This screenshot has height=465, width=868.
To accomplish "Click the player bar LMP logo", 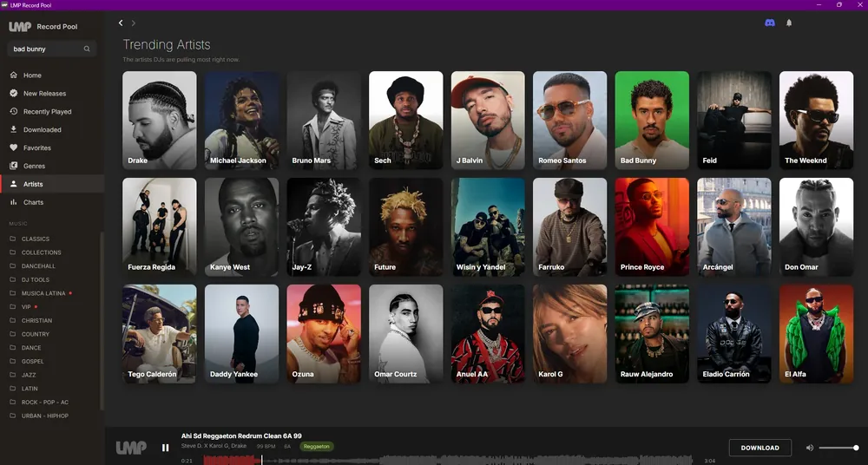I will (x=131, y=448).
